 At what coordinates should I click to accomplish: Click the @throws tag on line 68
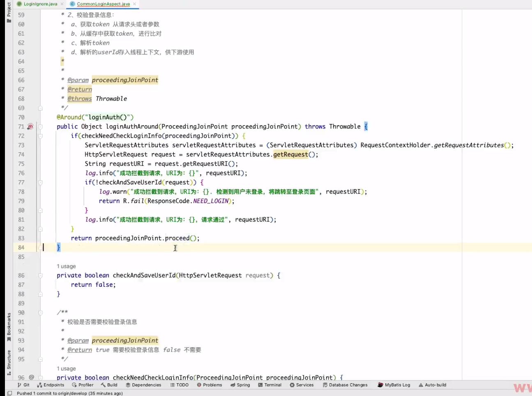point(80,99)
